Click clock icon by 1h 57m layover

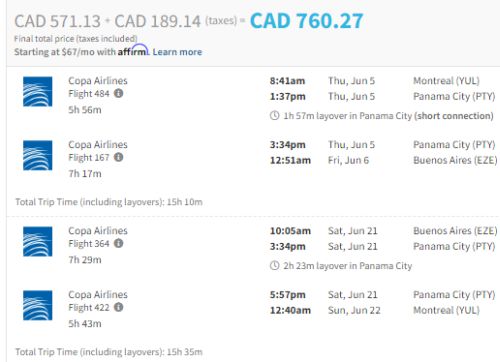tap(274, 116)
